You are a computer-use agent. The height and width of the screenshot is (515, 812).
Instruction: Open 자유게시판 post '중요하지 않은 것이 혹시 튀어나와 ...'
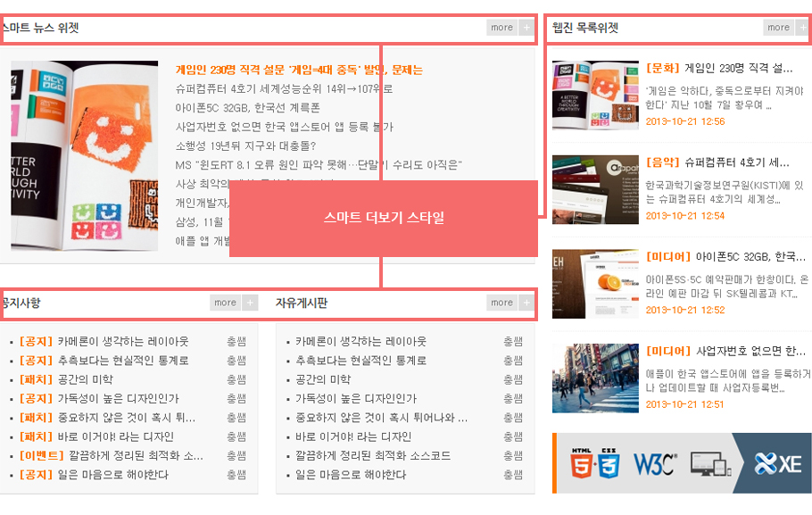click(382, 418)
